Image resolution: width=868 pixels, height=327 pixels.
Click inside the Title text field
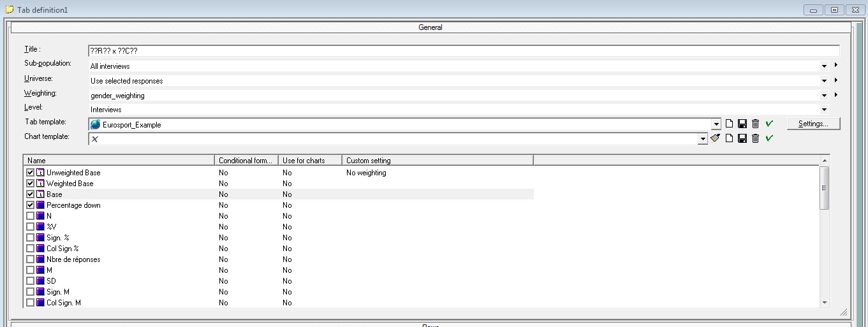[x=463, y=51]
